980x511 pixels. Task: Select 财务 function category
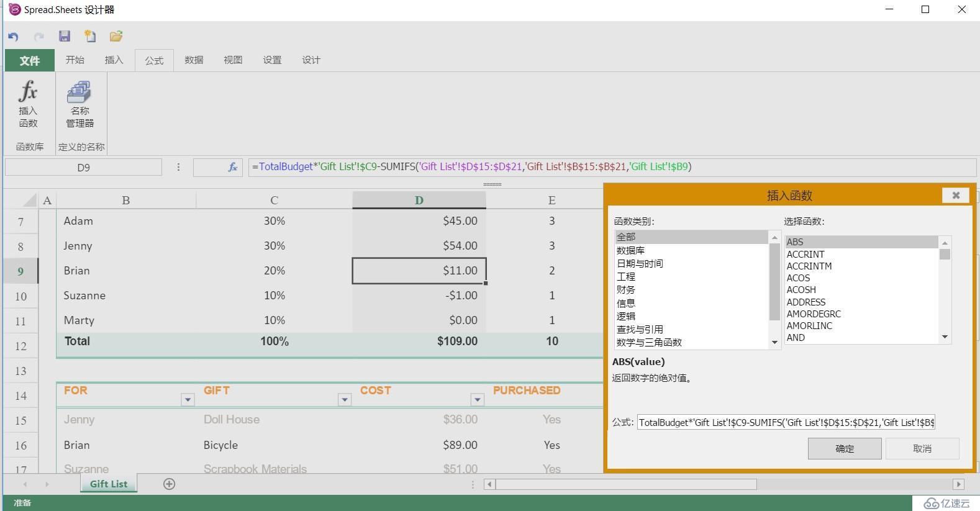pyautogui.click(x=691, y=289)
